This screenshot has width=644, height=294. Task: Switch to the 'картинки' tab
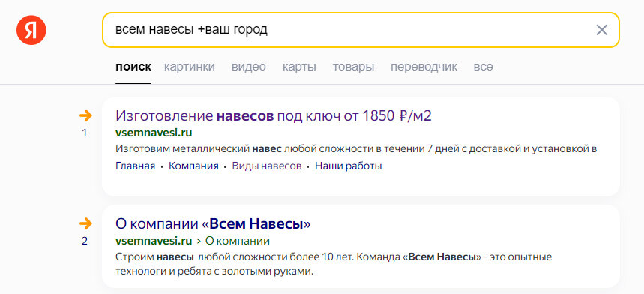coord(190,67)
